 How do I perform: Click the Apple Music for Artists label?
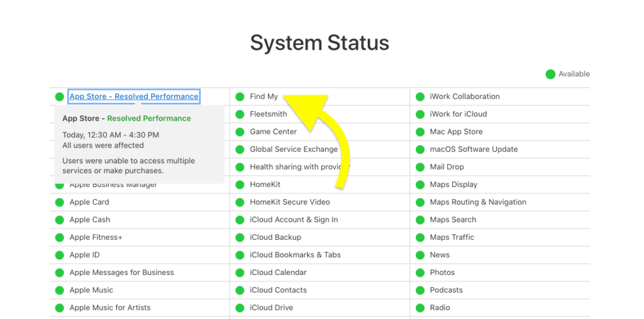(110, 308)
